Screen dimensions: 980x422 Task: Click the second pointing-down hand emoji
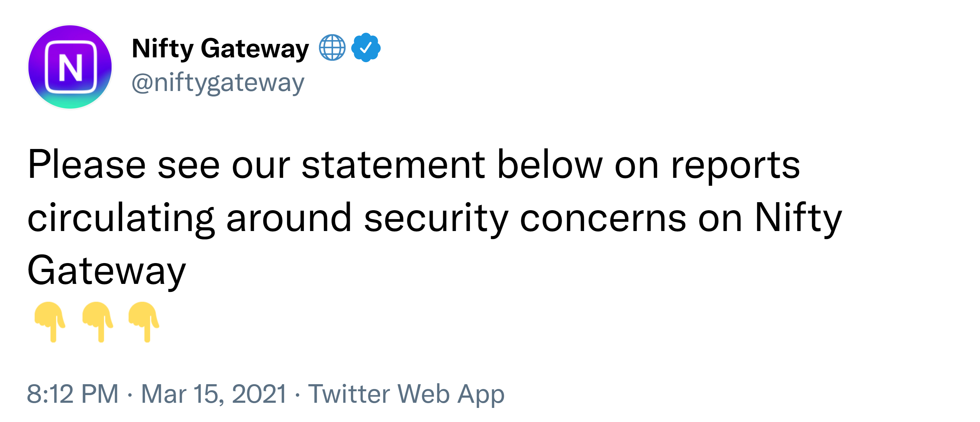[x=98, y=322]
